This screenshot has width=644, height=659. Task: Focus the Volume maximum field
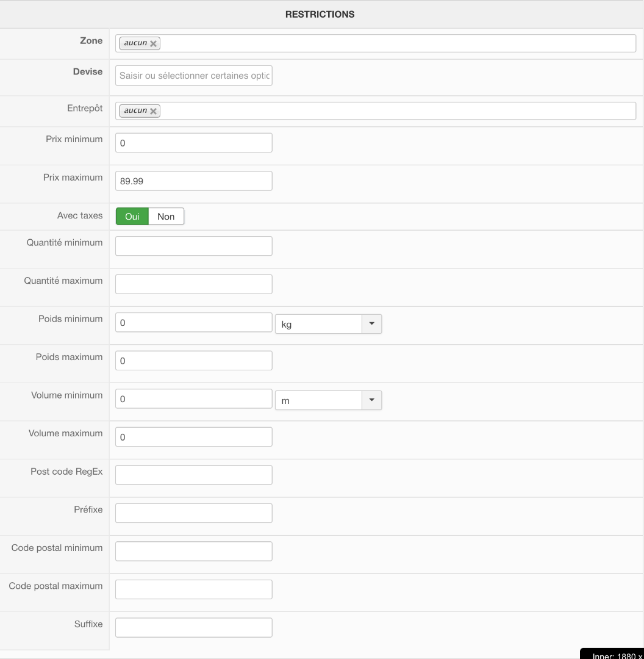193,437
